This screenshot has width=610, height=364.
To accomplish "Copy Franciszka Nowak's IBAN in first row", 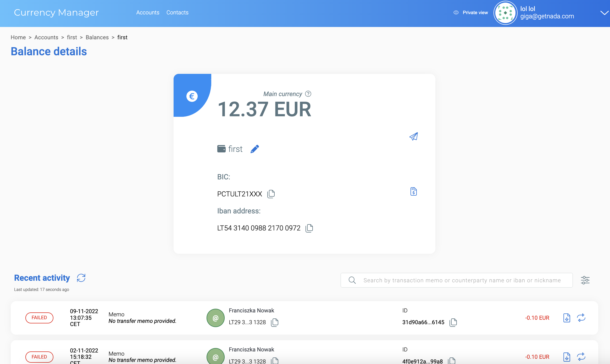I will point(275,322).
